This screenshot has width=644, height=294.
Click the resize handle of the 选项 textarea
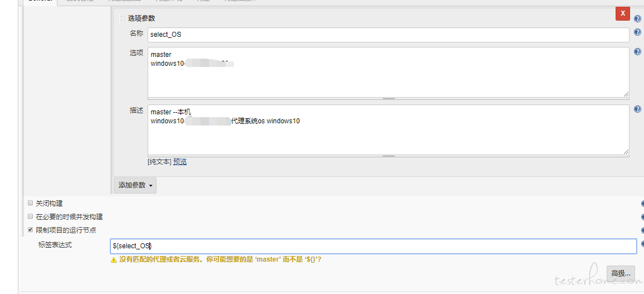coord(626,95)
